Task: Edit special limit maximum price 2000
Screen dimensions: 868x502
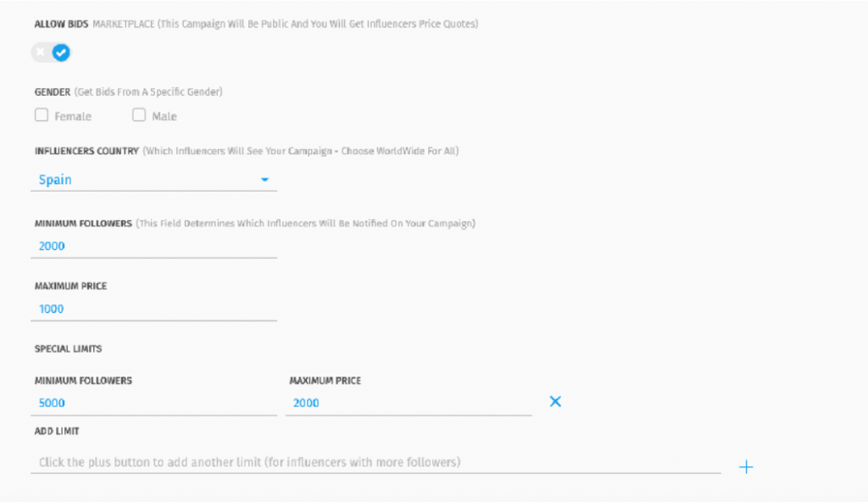Action: pos(409,403)
